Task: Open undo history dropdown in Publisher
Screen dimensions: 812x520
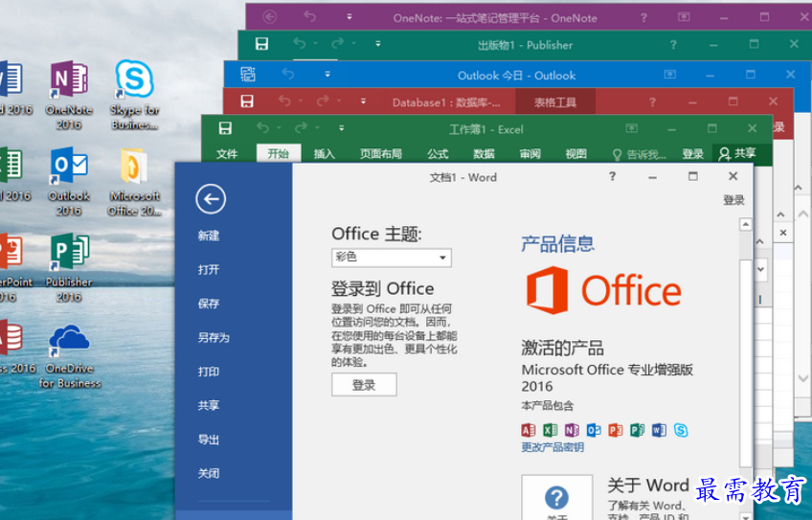Action: point(315,44)
